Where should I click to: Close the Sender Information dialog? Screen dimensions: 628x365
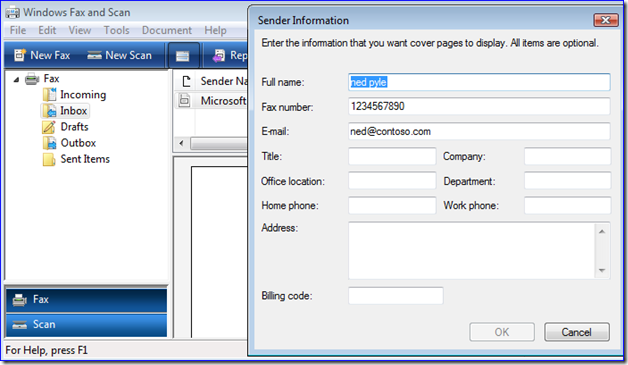click(x=606, y=20)
